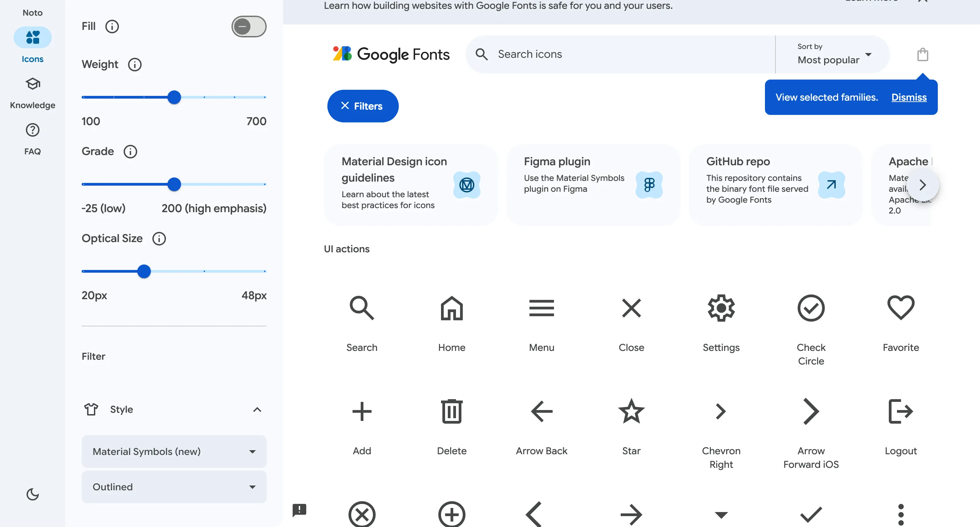Choose the arrow drop down triangle icon

[x=721, y=515]
